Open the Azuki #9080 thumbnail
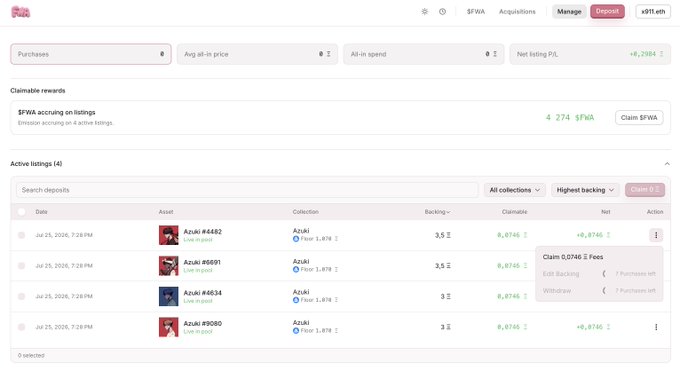This screenshot has width=680, height=371. [168, 327]
